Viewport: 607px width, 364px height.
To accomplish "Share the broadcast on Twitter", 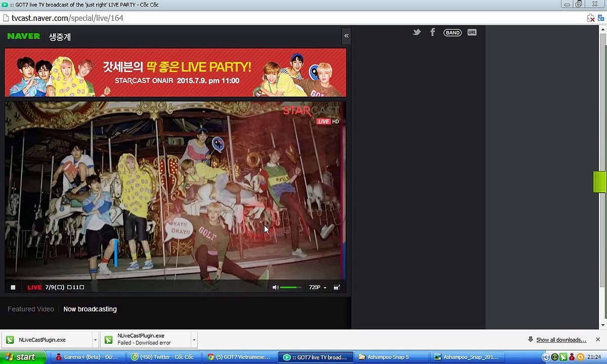I will 417,32.
